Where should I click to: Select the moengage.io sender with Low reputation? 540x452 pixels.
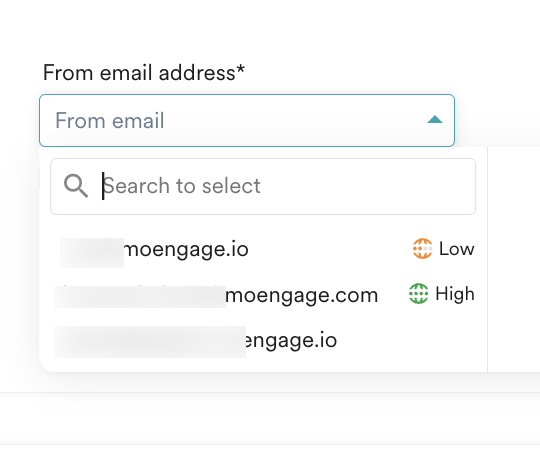[263, 249]
